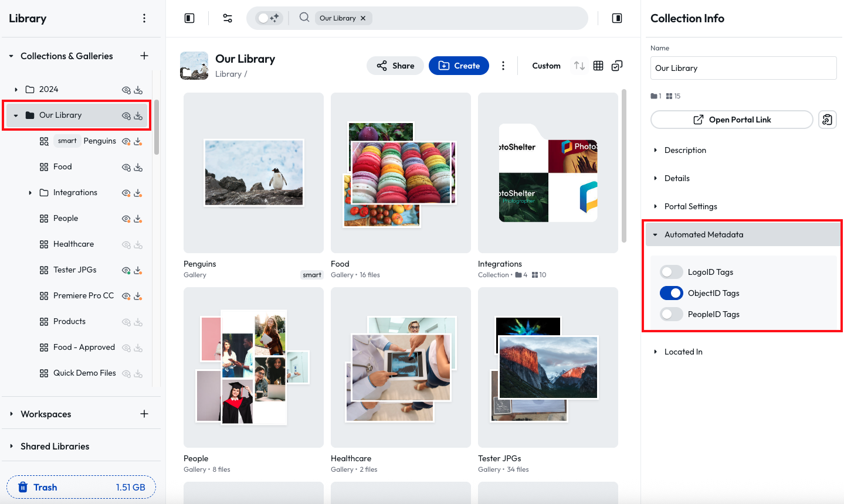This screenshot has height=504, width=844.
Task: Expand the 2024 collection tree arrow
Action: [x=16, y=90]
